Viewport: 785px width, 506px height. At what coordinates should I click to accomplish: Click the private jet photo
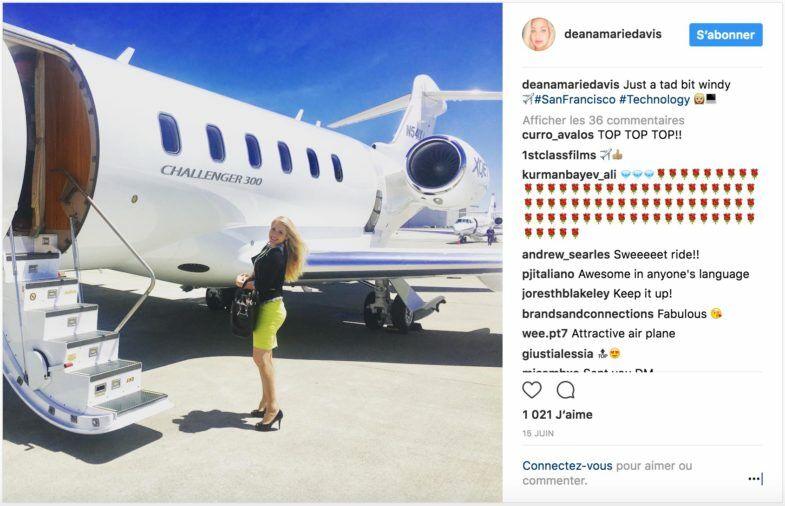[252, 252]
